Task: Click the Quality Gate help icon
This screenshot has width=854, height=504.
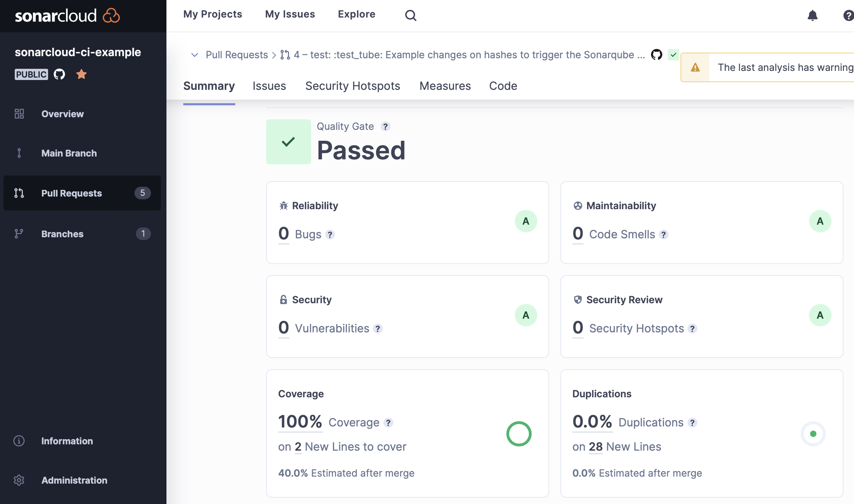Action: pyautogui.click(x=386, y=126)
